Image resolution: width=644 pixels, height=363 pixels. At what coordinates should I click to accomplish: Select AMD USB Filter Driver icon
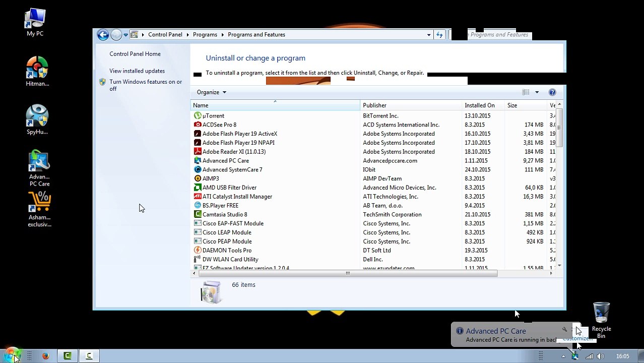(198, 188)
